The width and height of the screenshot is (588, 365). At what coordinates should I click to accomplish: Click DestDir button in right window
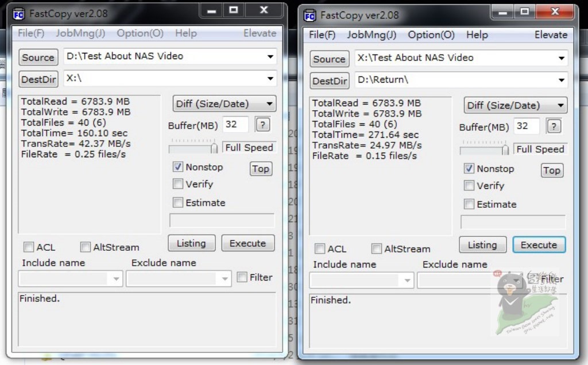tap(329, 80)
